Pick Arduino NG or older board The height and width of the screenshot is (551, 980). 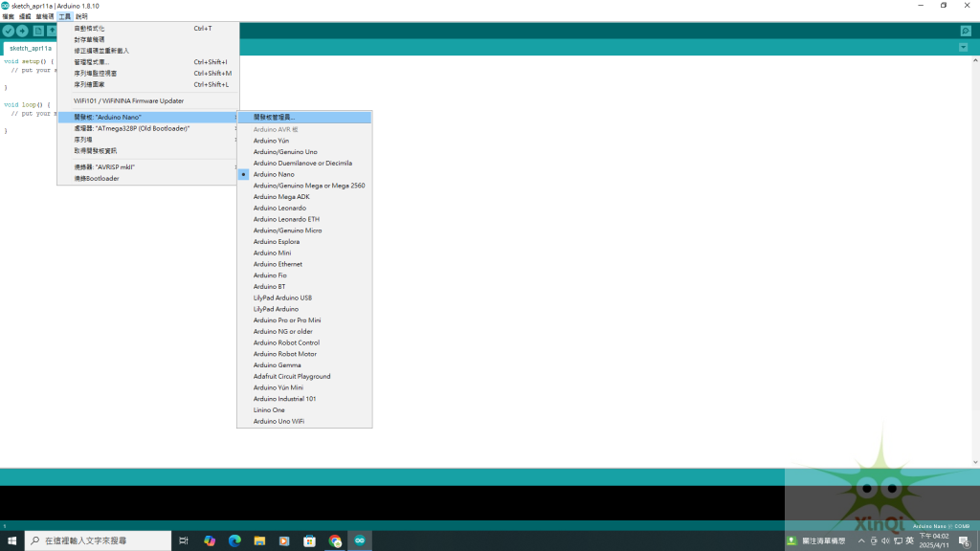coord(304,332)
